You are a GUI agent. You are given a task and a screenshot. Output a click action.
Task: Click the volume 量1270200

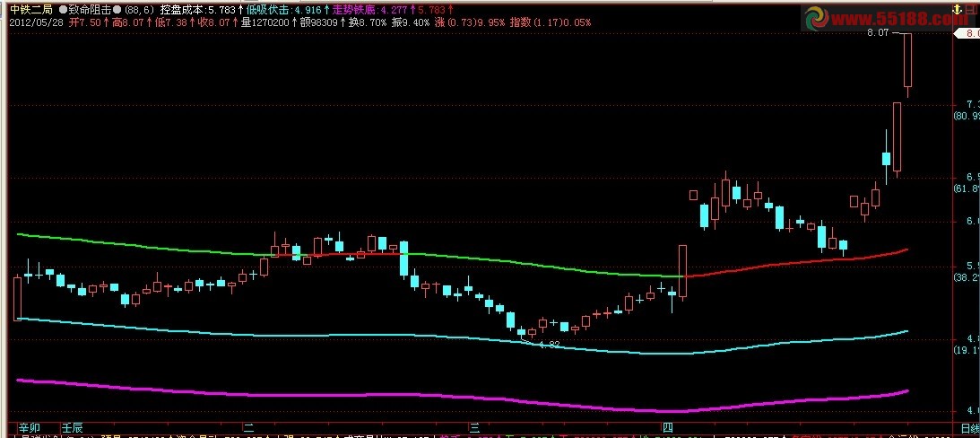click(265, 22)
